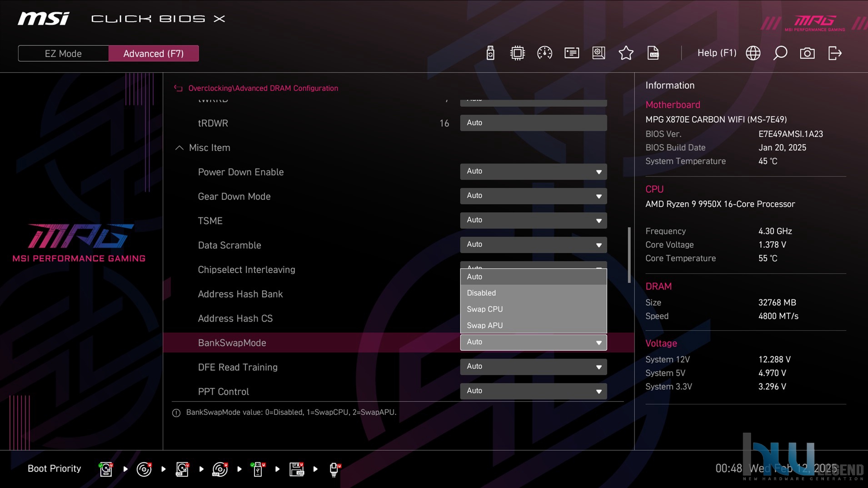Click the tRDWR current value 16

(x=444, y=123)
